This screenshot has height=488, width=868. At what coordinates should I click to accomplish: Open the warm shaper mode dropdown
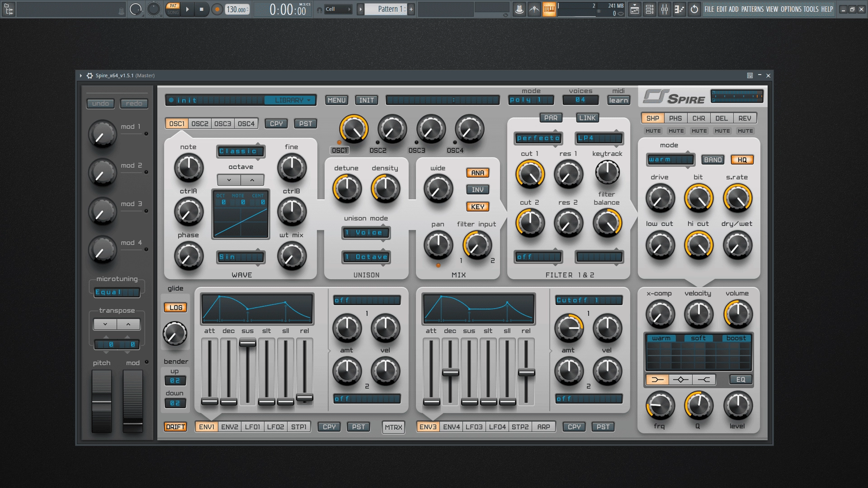pyautogui.click(x=670, y=160)
